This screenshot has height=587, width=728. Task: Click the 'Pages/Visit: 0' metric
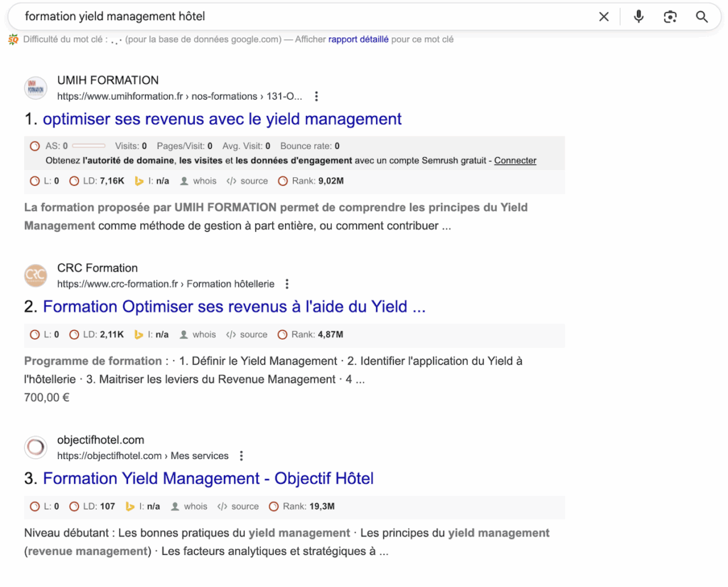pyautogui.click(x=185, y=147)
